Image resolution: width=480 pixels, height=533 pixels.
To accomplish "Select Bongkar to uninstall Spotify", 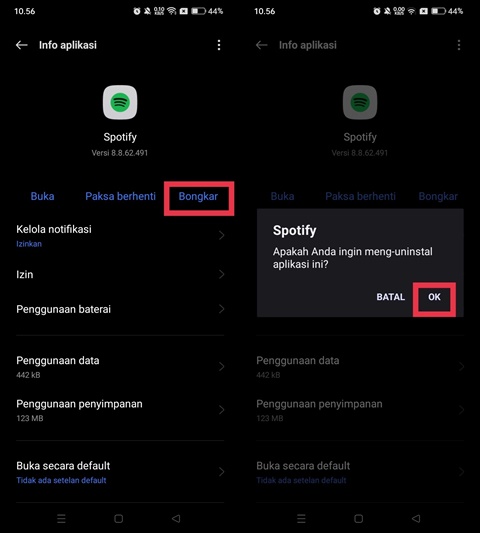I will (199, 196).
